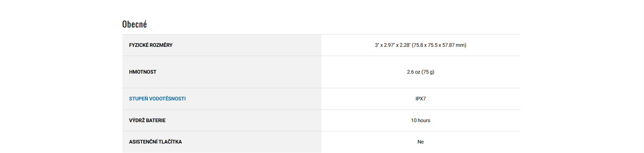Click the word hours in battery value
Image resolution: width=644 pixels, height=153 pixels.
pyautogui.click(x=424, y=120)
